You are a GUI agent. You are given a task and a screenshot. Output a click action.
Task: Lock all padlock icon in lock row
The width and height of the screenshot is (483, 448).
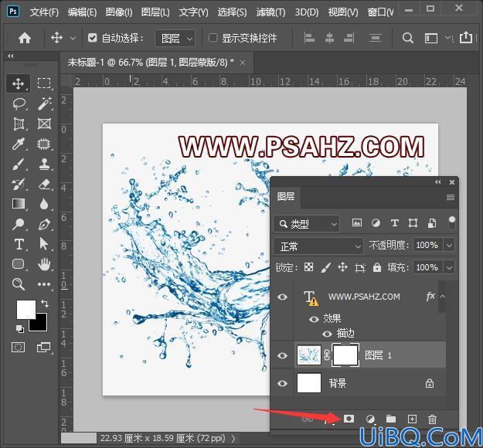(377, 267)
